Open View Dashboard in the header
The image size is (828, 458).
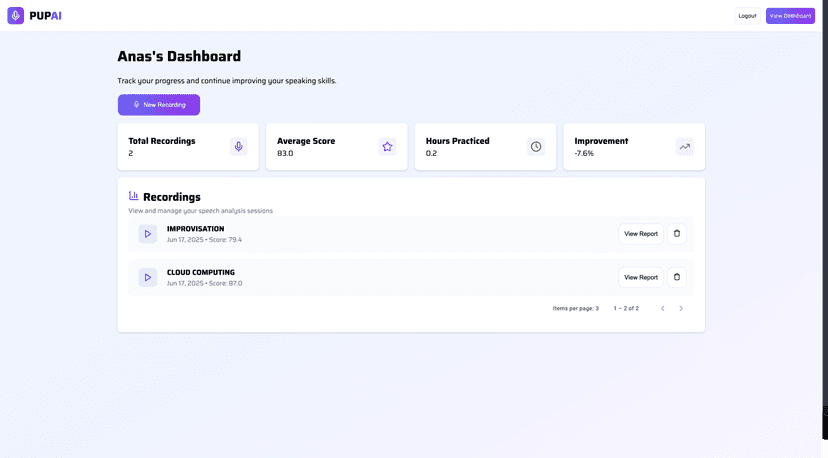coord(790,16)
